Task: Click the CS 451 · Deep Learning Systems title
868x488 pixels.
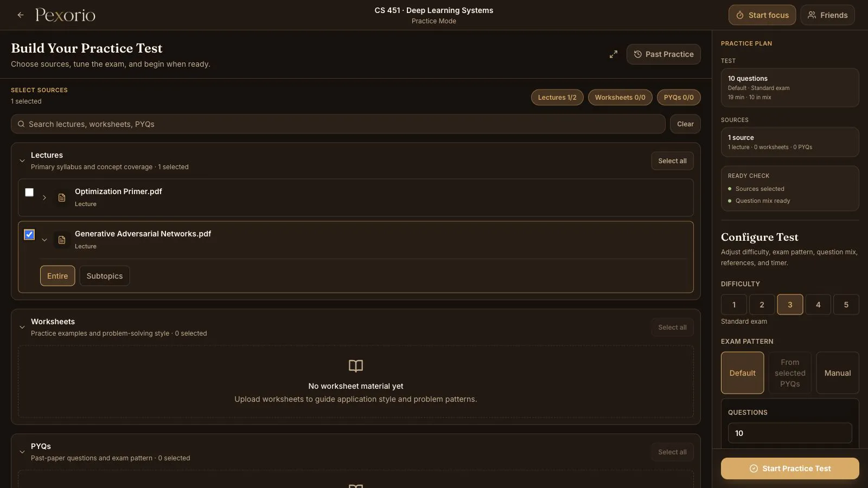Action: [434, 10]
